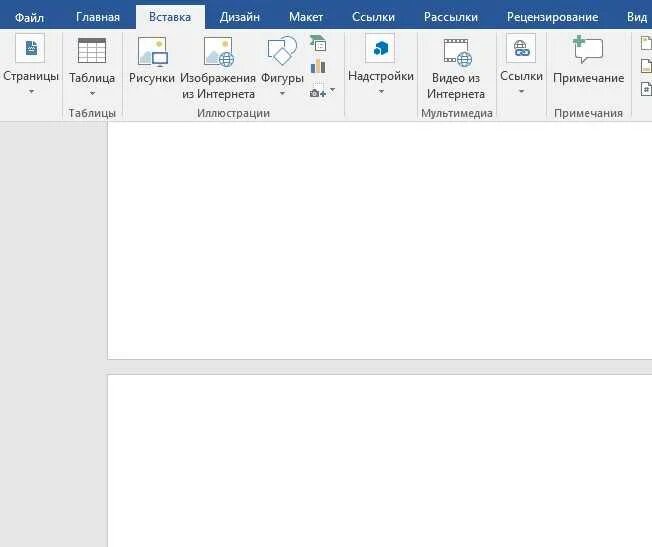The height and width of the screenshot is (547, 652).
Task: Switch to the Рецензирование tab
Action: 553,17
